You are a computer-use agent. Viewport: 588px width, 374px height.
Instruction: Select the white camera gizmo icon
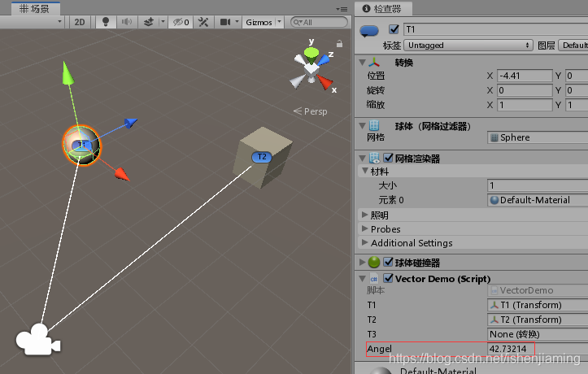point(37,340)
